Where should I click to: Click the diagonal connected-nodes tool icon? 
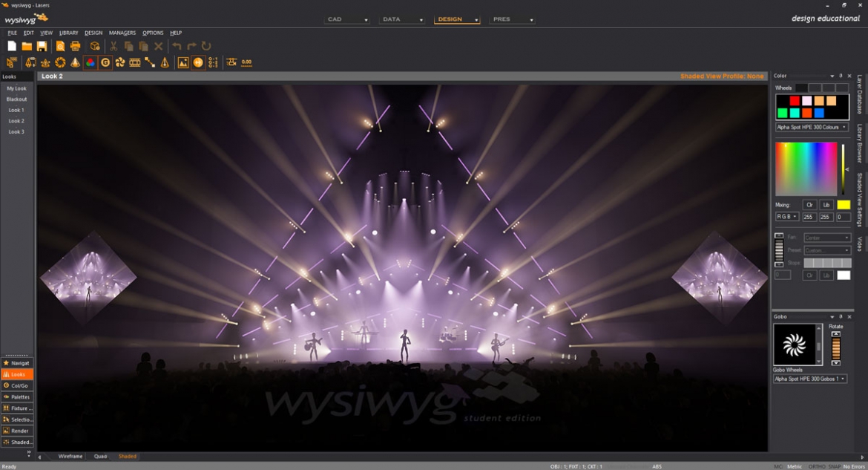[150, 62]
